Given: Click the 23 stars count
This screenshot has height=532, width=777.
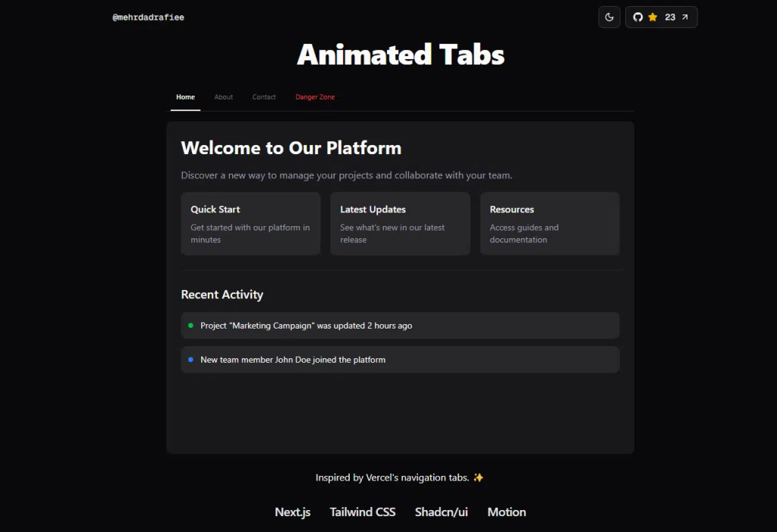Looking at the screenshot, I should click(670, 17).
